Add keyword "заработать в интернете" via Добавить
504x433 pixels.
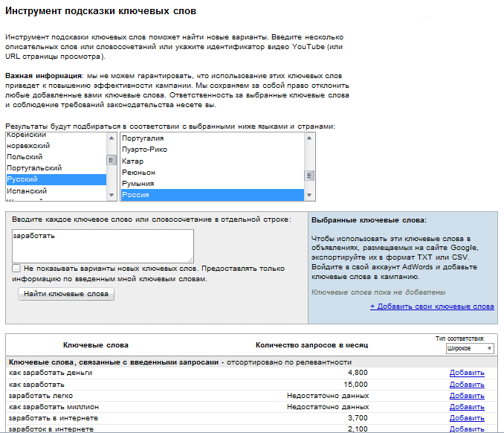tap(467, 418)
